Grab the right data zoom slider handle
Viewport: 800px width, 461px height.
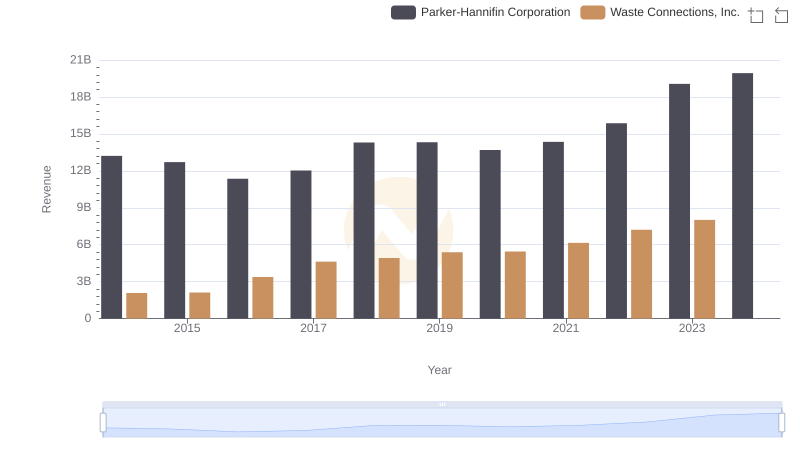782,423
